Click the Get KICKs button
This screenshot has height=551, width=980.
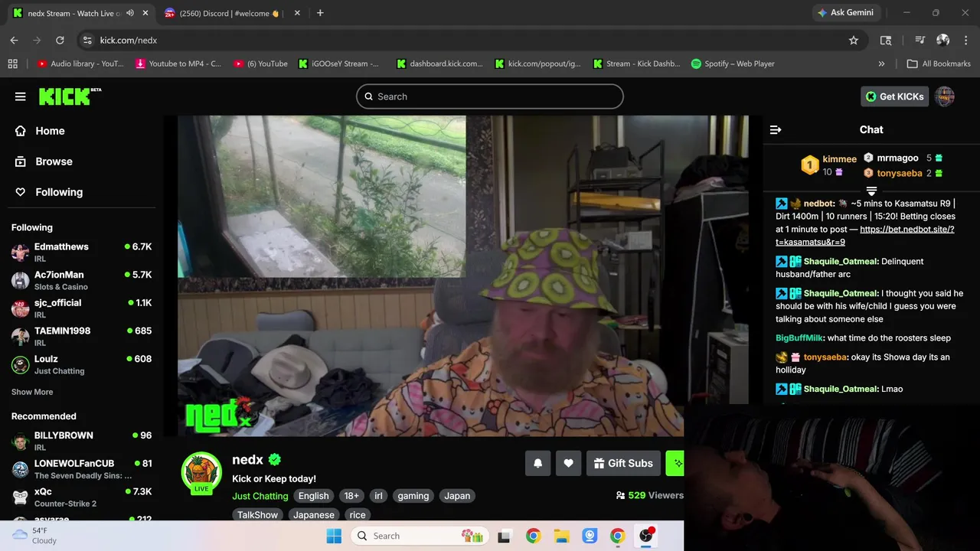895,96
